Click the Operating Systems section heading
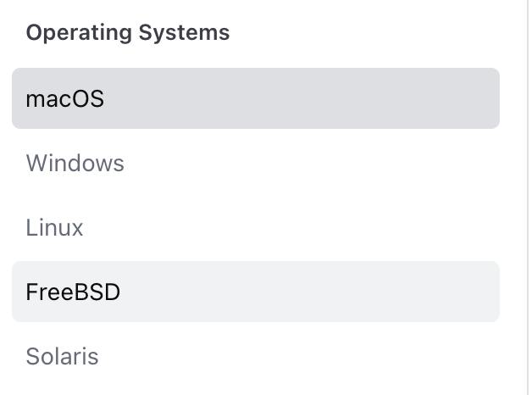532x395 pixels. pos(128,33)
